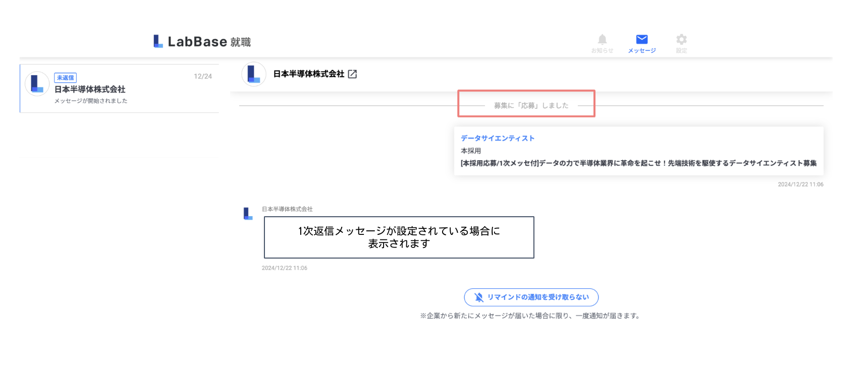Open company page via external link icon
Screen dimensions: 868x377
click(352, 74)
